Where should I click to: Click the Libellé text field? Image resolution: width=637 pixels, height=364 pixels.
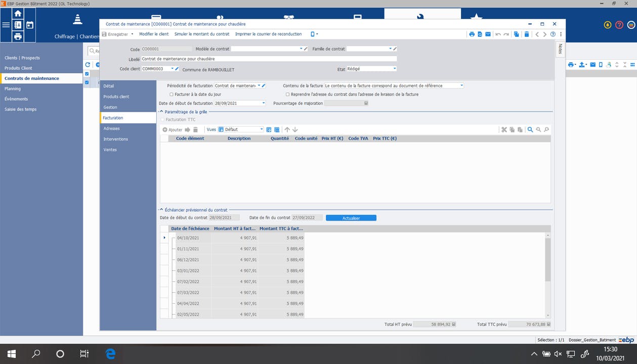(269, 59)
